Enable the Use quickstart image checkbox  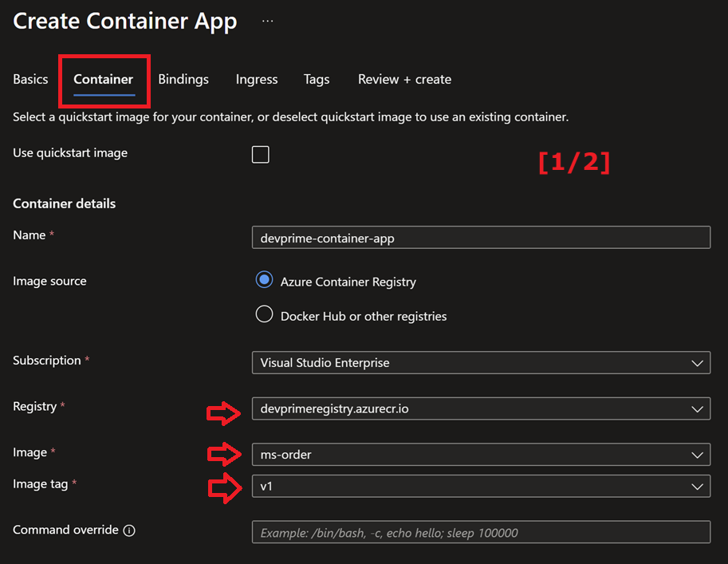click(x=260, y=154)
